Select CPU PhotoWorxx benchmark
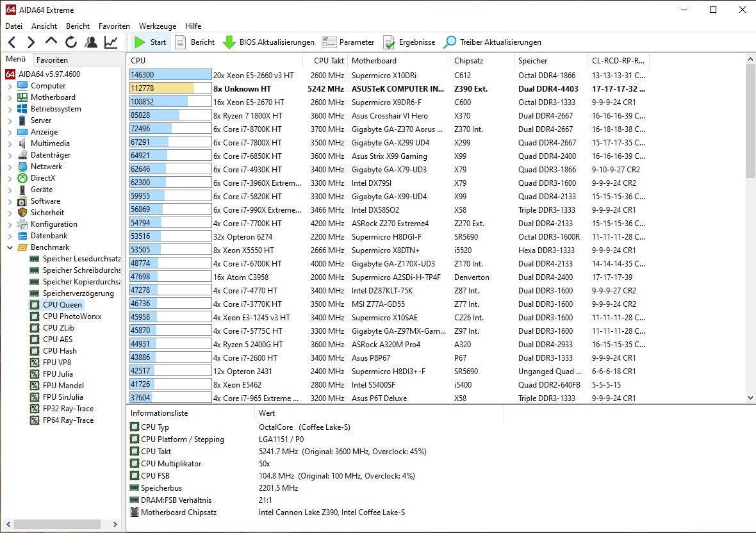This screenshot has width=756, height=533. coord(66,316)
